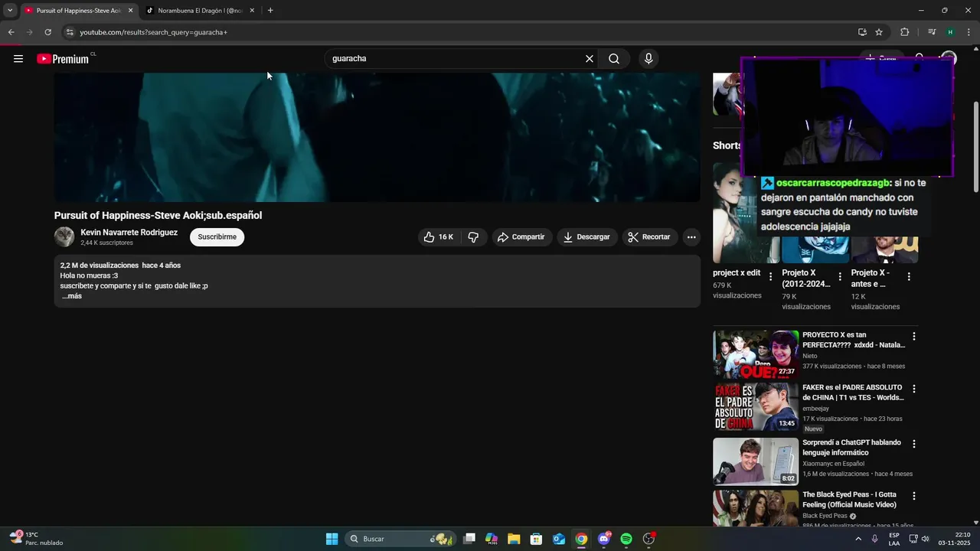Open options for Projeto X (2012-2024 short
The image size is (980, 551).
coord(840,277)
